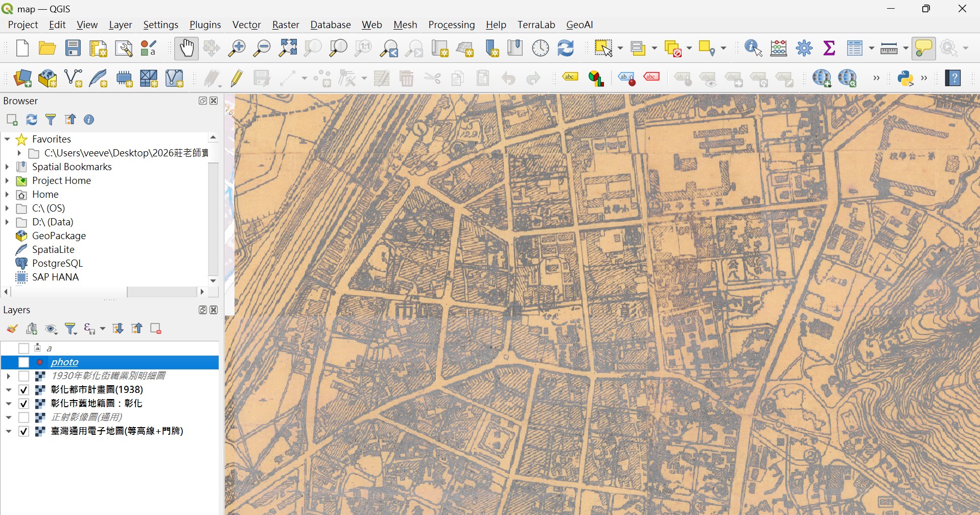Toggle the Show Map Tips button
Image resolution: width=980 pixels, height=515 pixels.
point(923,48)
